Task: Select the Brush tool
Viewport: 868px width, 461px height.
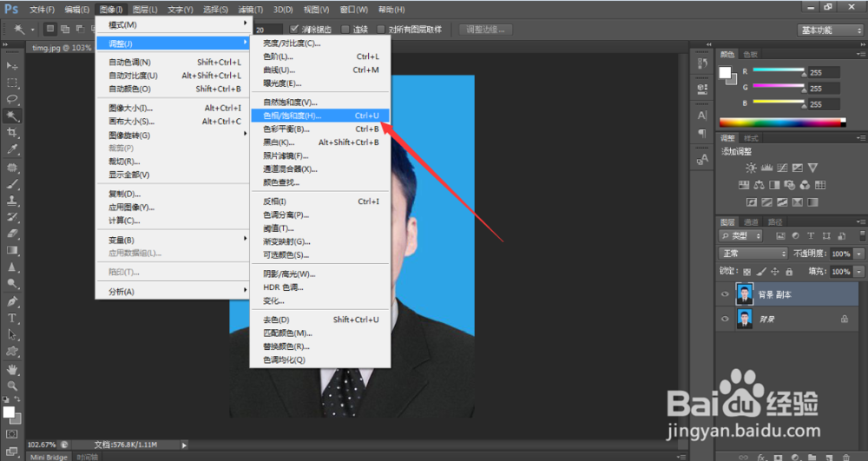Action: click(11, 184)
